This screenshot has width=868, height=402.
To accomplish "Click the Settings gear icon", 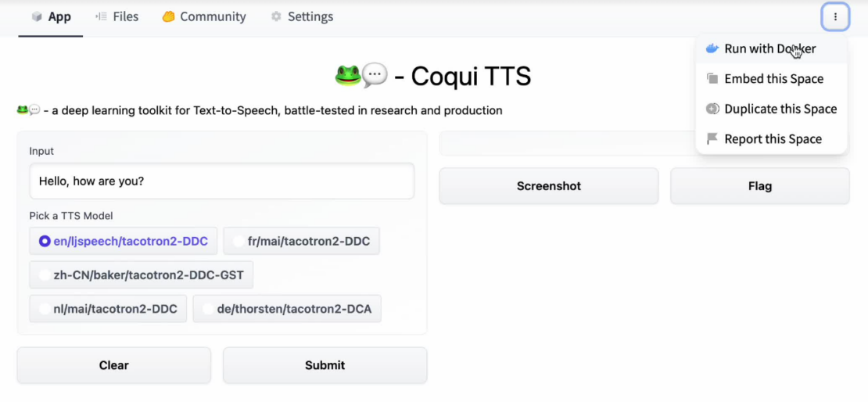I will tap(276, 16).
